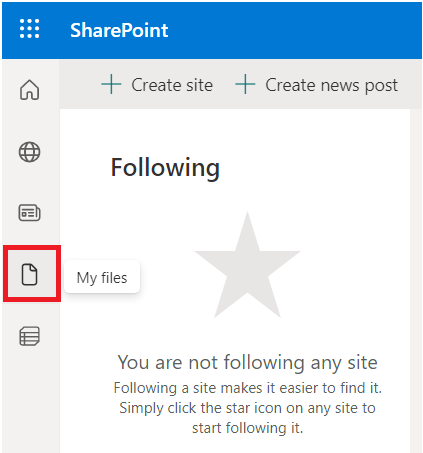Viewport: 423px width, 453px height.
Task: Open My sites globe icon
Action: pyautogui.click(x=30, y=152)
